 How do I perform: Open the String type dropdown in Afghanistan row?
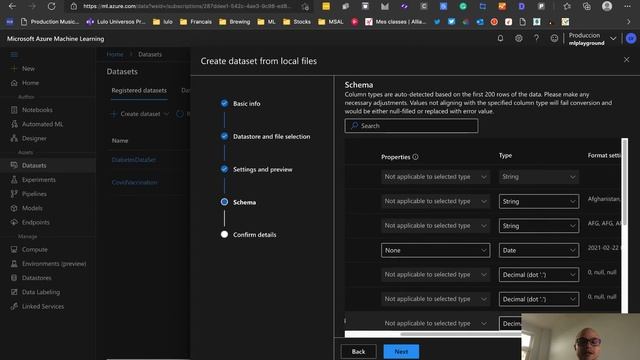click(x=539, y=201)
